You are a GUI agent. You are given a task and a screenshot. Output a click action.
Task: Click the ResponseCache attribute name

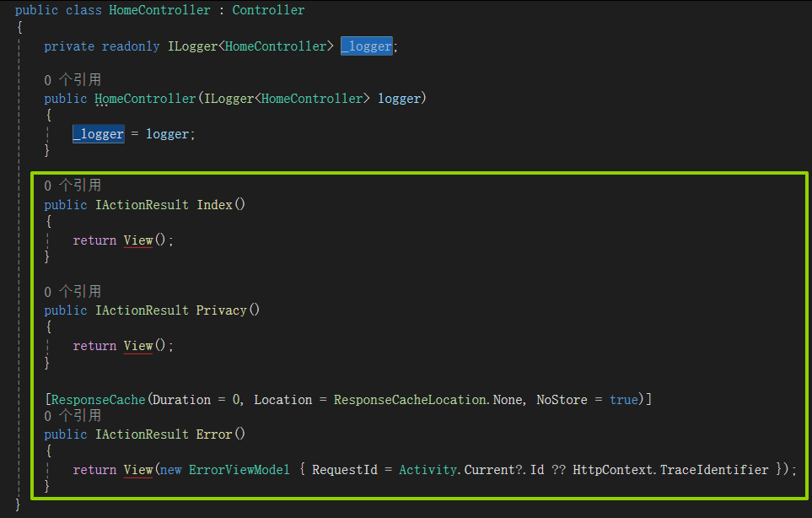pos(99,400)
